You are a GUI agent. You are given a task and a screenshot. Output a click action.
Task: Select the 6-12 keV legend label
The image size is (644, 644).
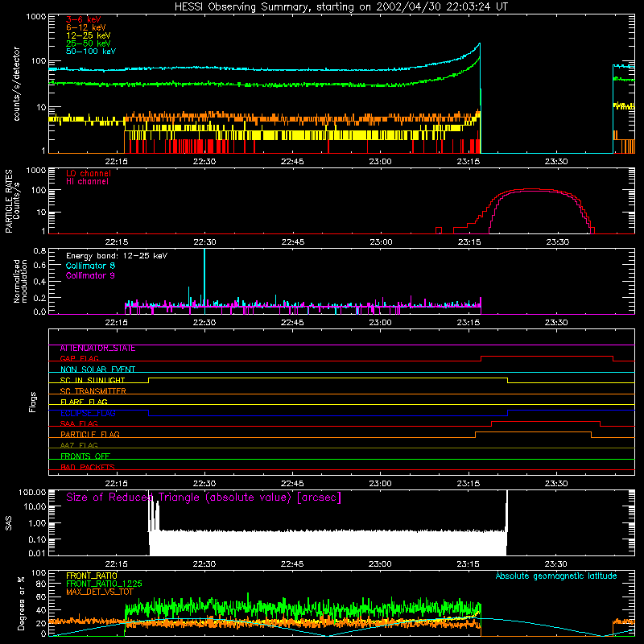point(86,27)
